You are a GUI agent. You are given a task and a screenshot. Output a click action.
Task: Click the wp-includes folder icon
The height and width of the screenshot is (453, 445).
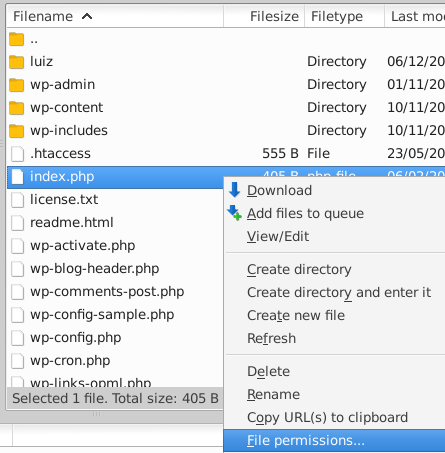[16, 131]
